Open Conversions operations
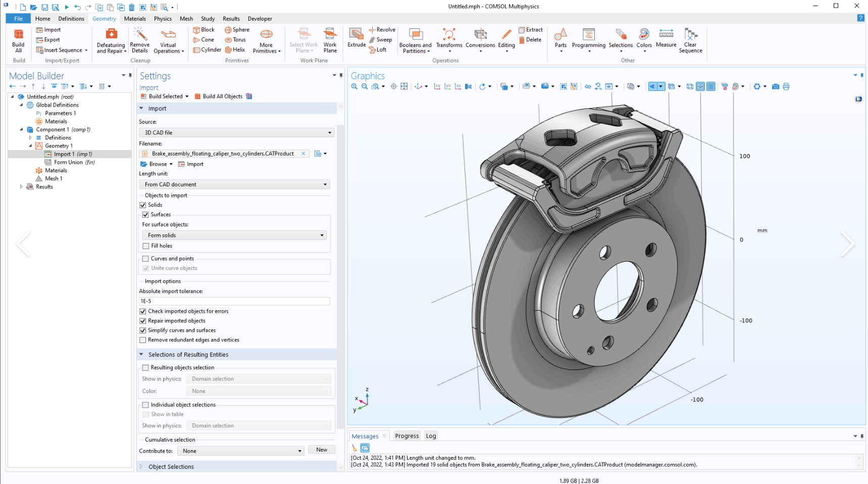868x484 pixels. click(x=480, y=40)
